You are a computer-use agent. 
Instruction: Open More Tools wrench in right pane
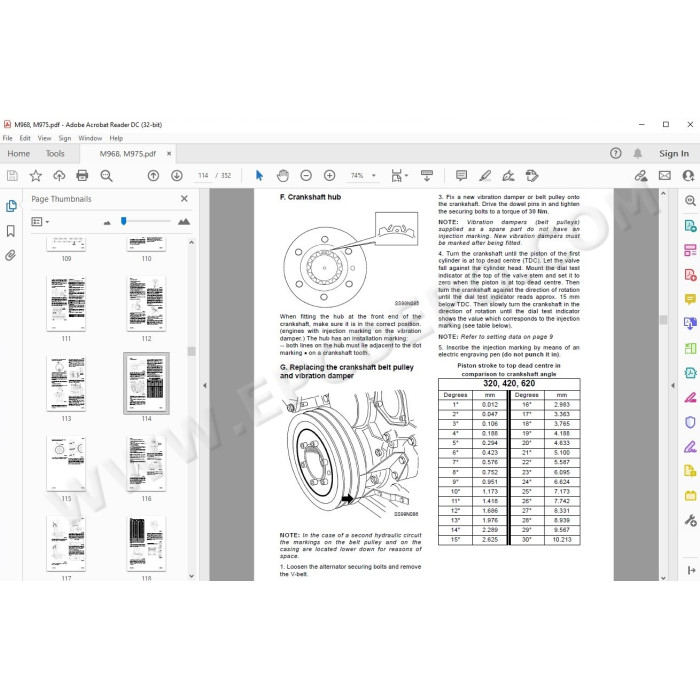point(690,520)
